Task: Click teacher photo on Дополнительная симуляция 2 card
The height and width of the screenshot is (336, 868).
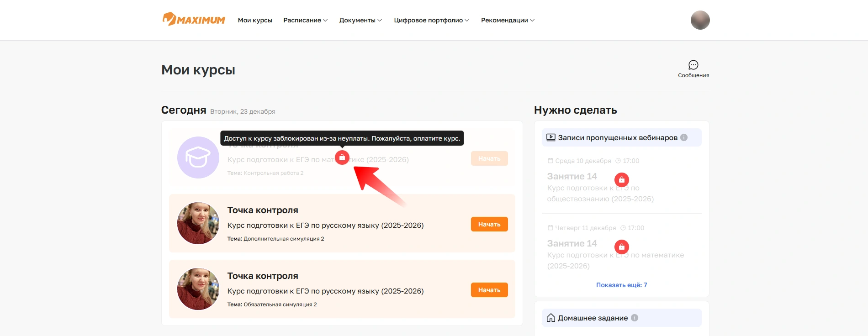Action: pos(198,223)
